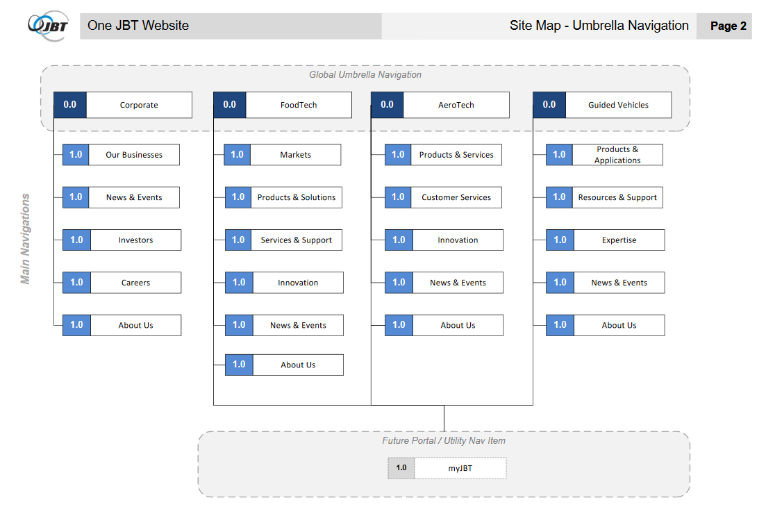Select the "One JBT Website" header title
Viewport: 766px width, 532px height.
[138, 26]
